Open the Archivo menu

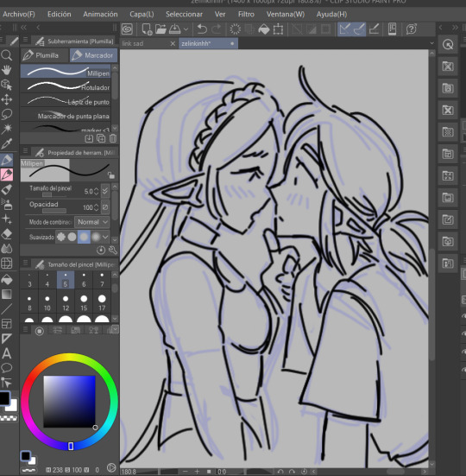coord(19,15)
